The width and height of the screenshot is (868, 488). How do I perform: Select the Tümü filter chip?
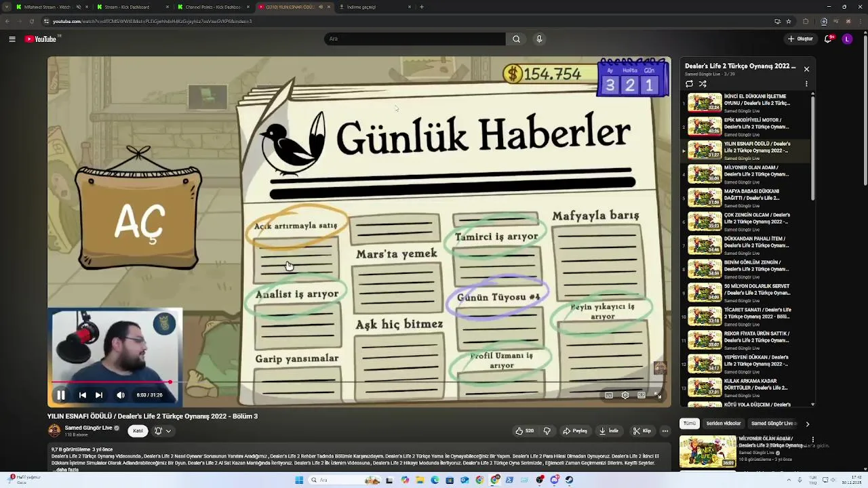point(690,424)
